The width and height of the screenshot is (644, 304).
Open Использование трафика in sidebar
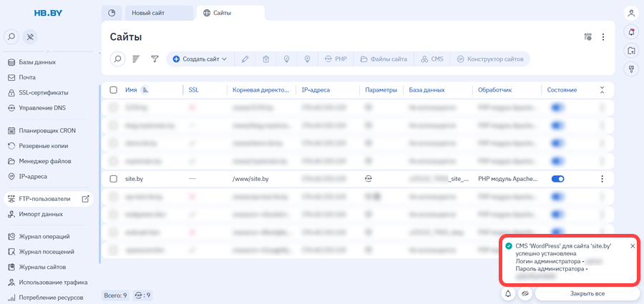pyautogui.click(x=49, y=283)
